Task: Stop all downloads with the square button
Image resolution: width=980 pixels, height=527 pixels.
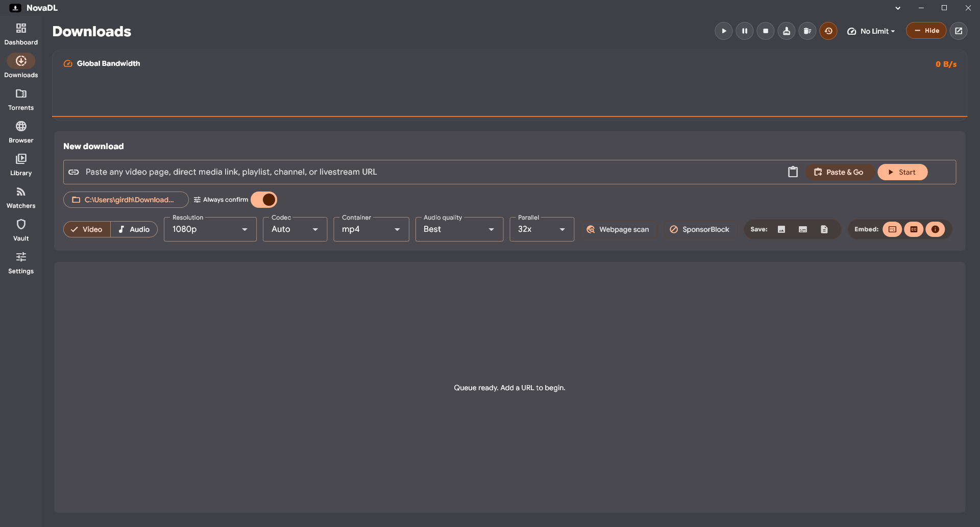Action: pos(765,31)
